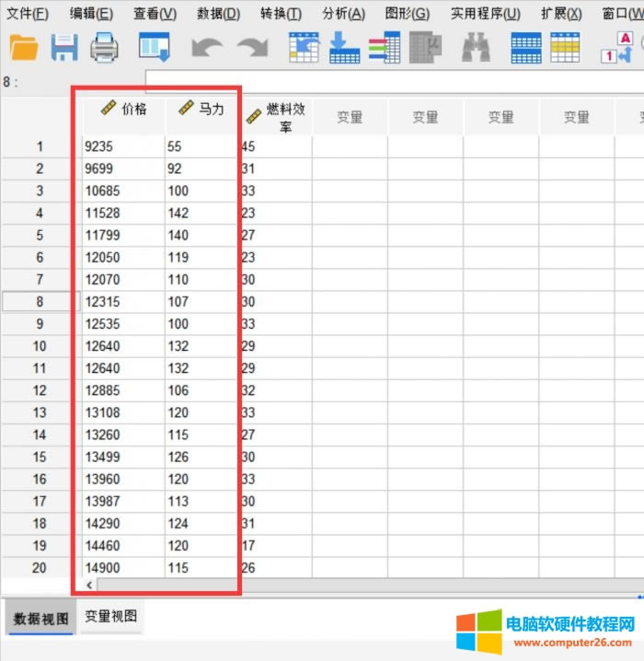Select price cell 13108
Screen dimensions: 644x661
tap(123, 412)
